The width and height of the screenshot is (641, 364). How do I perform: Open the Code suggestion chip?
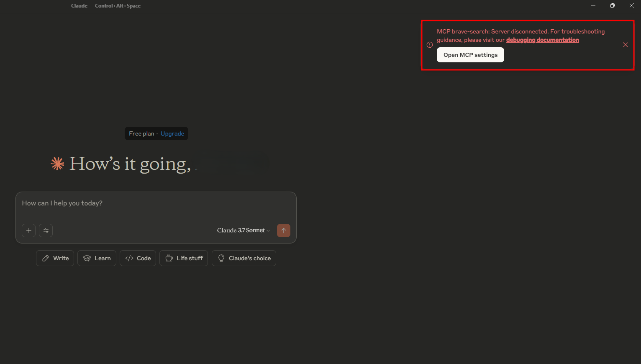(138, 258)
